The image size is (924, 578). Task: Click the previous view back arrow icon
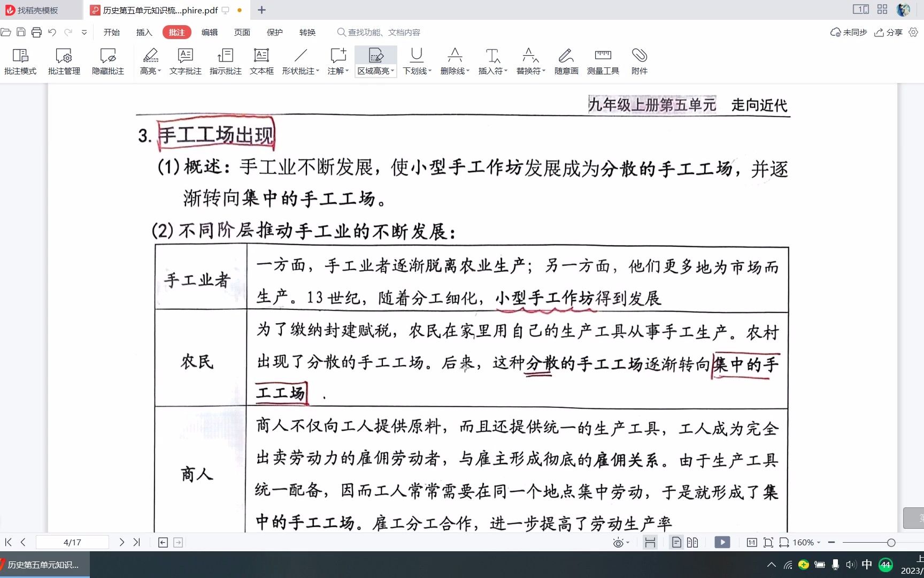click(x=163, y=542)
